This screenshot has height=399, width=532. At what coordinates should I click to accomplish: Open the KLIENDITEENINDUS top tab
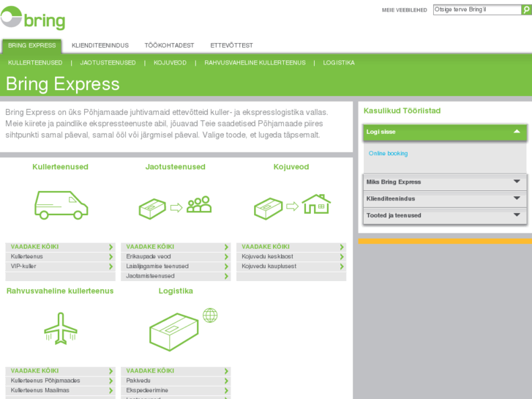point(100,45)
